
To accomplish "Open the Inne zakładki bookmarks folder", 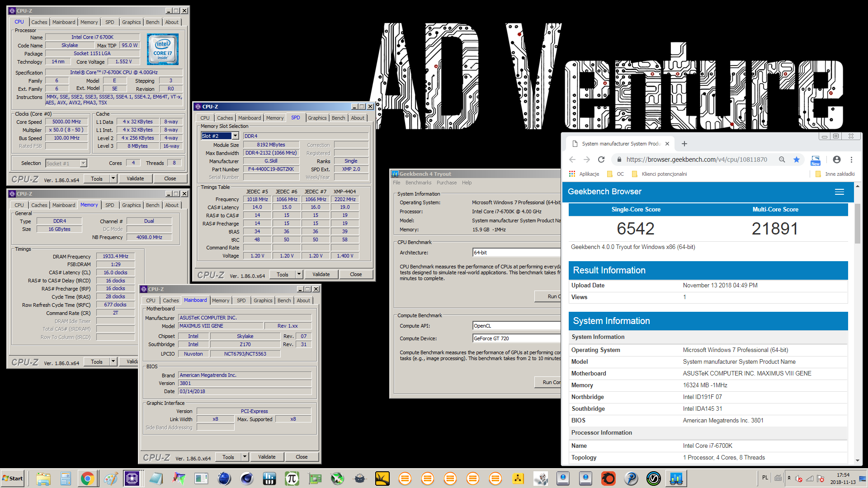I will pyautogui.click(x=835, y=174).
